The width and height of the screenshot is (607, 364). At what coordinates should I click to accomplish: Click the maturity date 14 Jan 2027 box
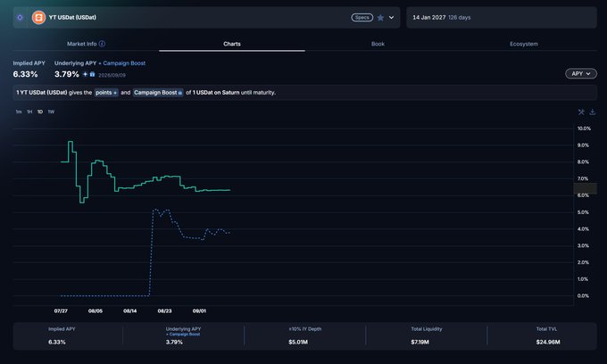coord(502,18)
